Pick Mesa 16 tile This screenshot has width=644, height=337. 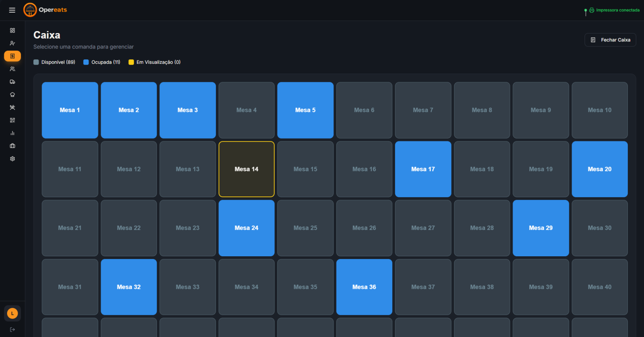point(364,169)
